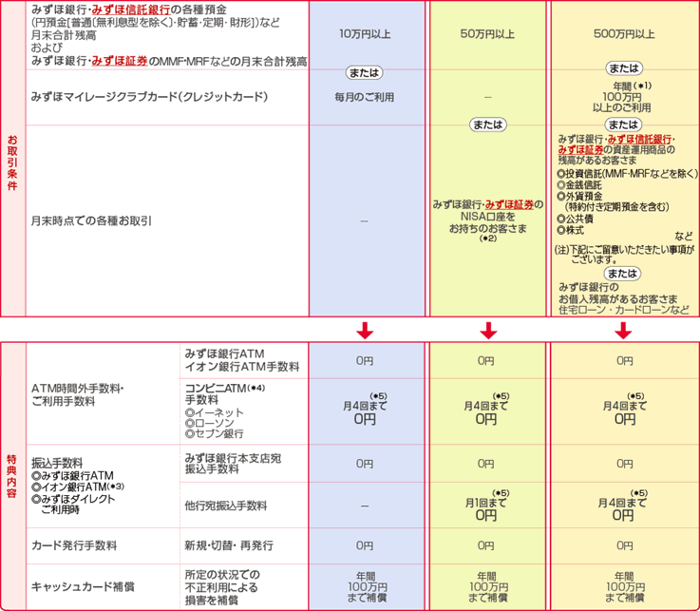Select the ATM時間外手数料・ご利用手数料 label
Viewport: 700px width, 611px height.
77,395
